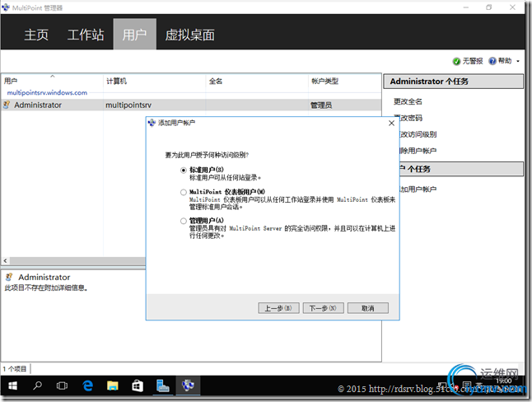Image resolution: width=532 pixels, height=402 pixels.
Task: Open the Store icon on taskbar
Action: tap(138, 386)
